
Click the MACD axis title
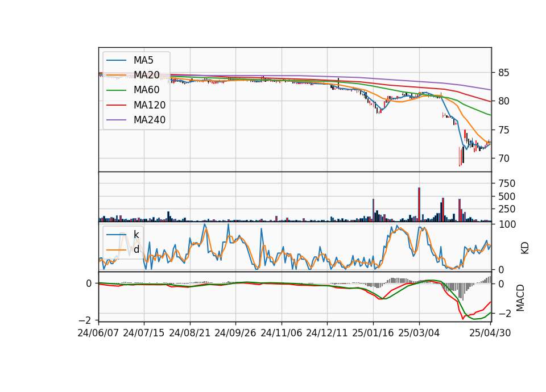click(x=520, y=298)
